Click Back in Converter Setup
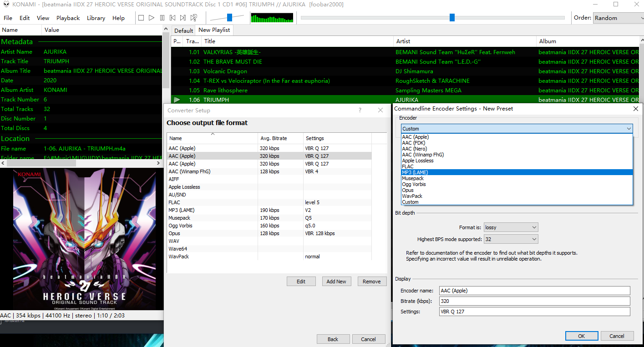Viewport: 644px width, 347px height. click(x=333, y=339)
